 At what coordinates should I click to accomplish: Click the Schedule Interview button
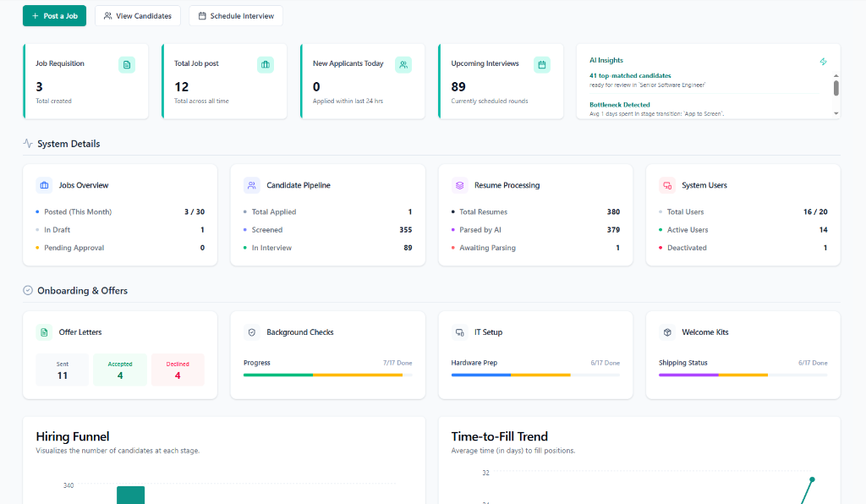coord(236,16)
